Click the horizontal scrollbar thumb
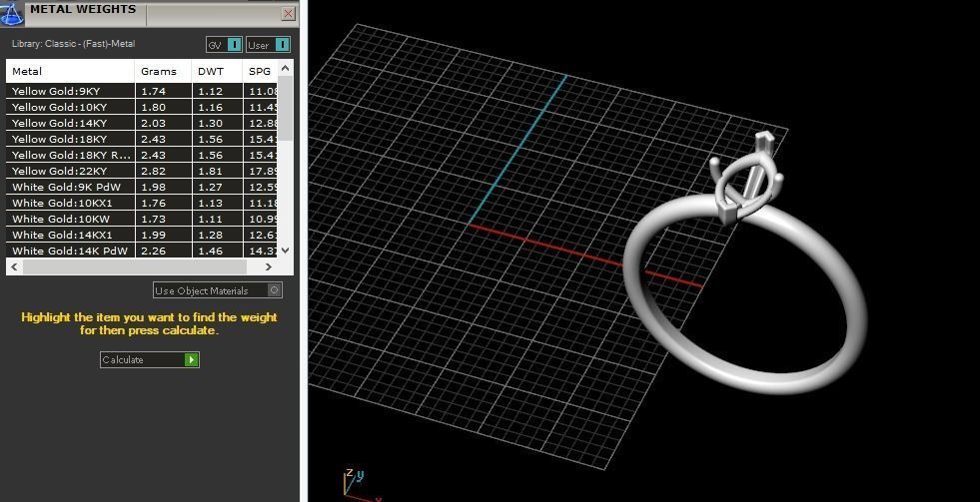Screen dimensions: 980x502 tap(135, 266)
